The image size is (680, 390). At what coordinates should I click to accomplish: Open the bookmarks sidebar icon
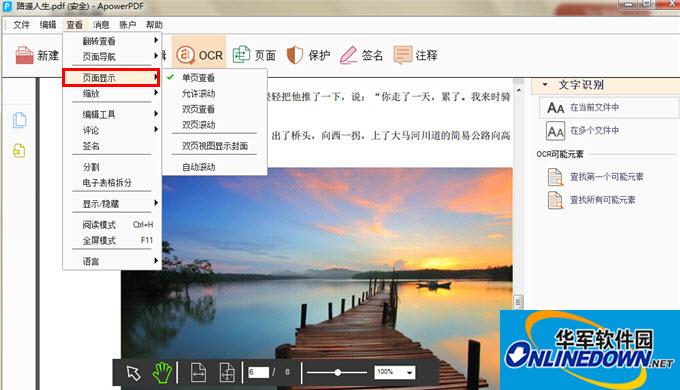coord(19,151)
